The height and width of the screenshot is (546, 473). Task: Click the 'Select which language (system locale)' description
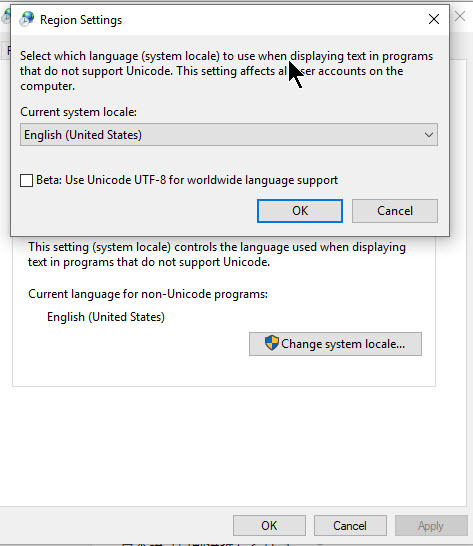226,71
